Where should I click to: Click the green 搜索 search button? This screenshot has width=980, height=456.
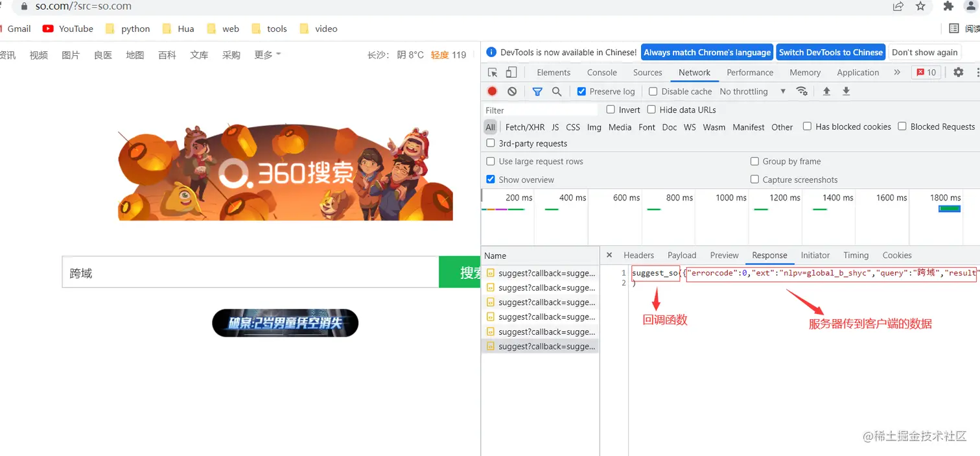(x=460, y=272)
